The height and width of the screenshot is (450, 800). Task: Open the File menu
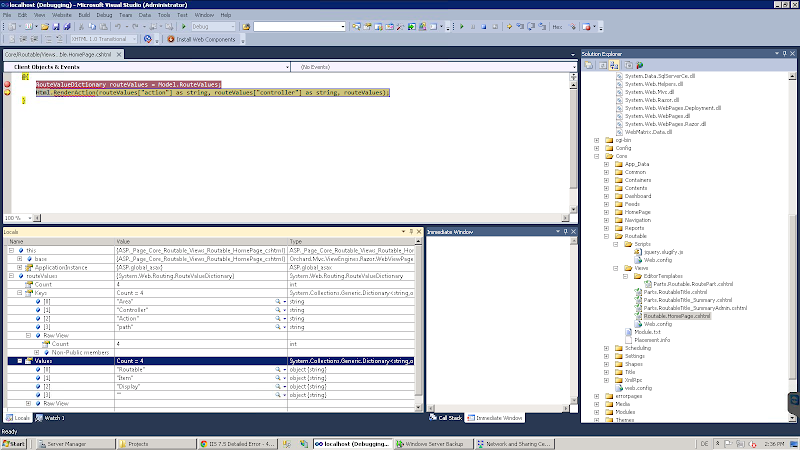(7, 15)
